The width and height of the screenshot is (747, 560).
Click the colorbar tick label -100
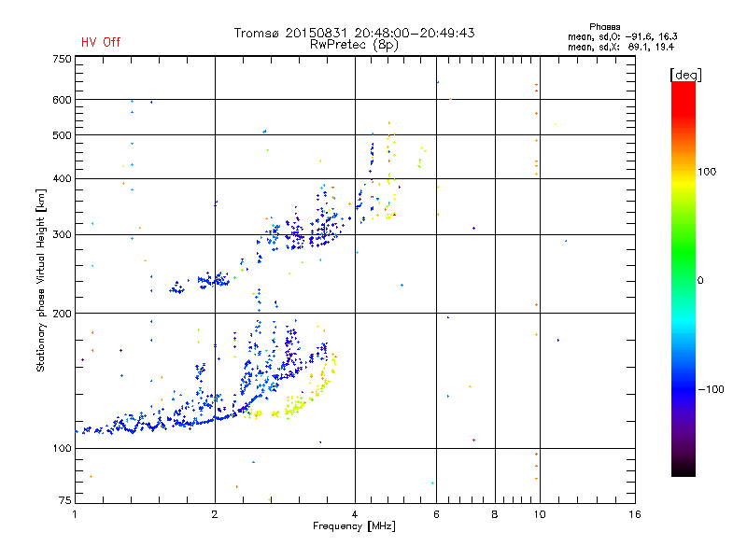[711, 389]
